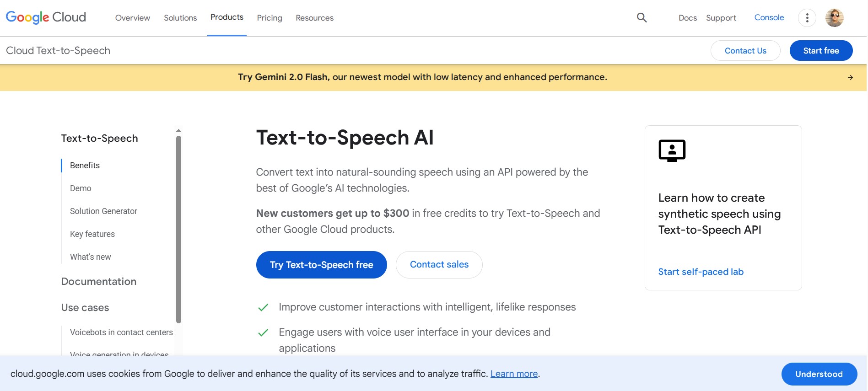
Task: Click the Contact Us button
Action: (745, 51)
